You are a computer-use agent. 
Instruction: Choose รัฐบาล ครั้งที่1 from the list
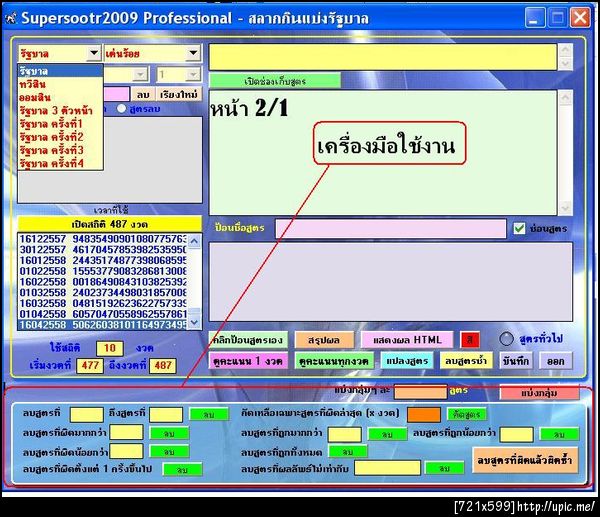tap(60, 124)
